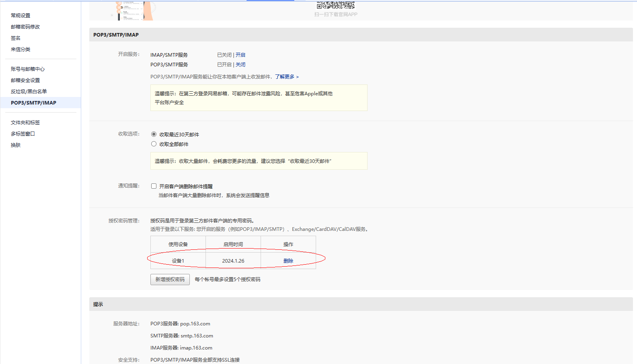This screenshot has width=637, height=364.
Task: Open 文件夹和标签 settings
Action: [25, 123]
